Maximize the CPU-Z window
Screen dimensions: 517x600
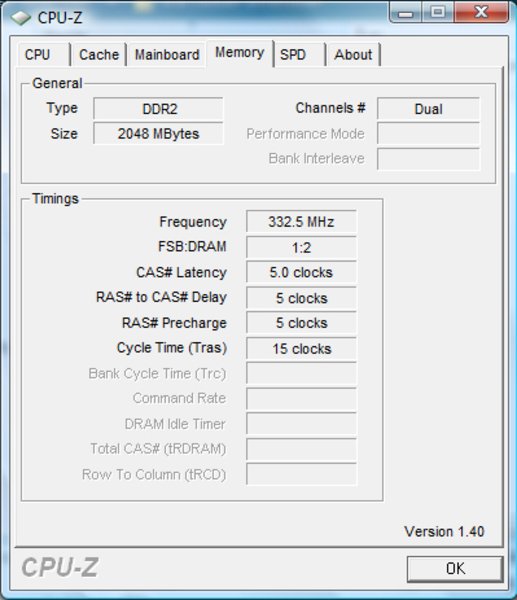pyautogui.click(x=437, y=12)
